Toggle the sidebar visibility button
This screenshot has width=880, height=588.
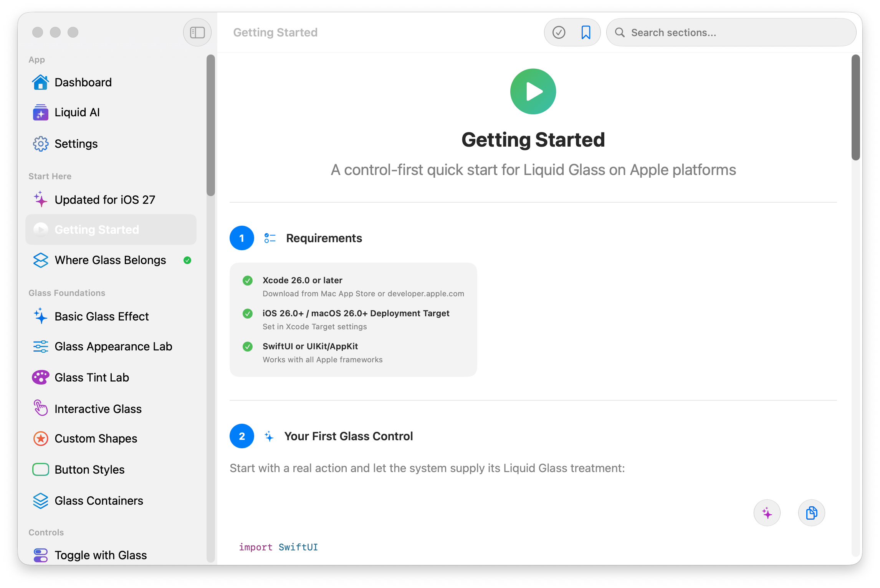point(197,32)
